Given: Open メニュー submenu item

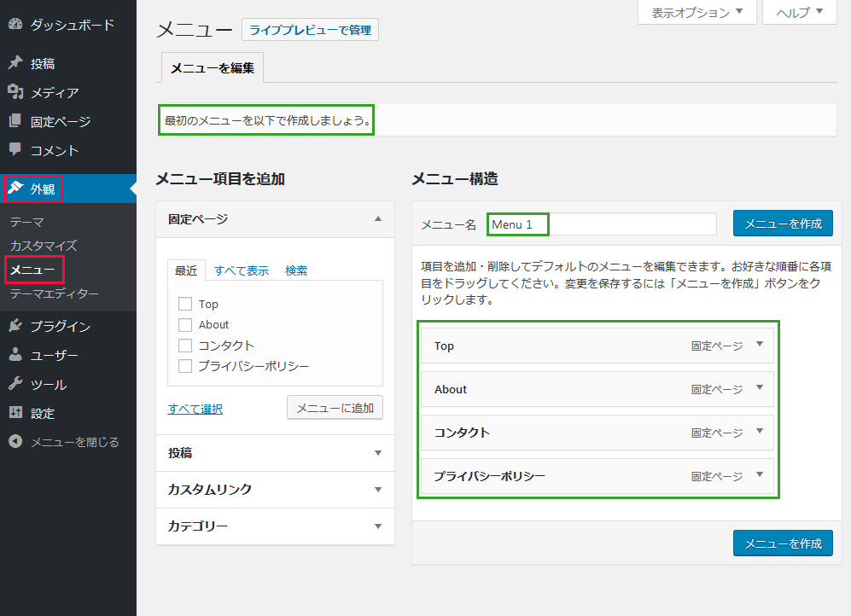Looking at the screenshot, I should point(32,270).
